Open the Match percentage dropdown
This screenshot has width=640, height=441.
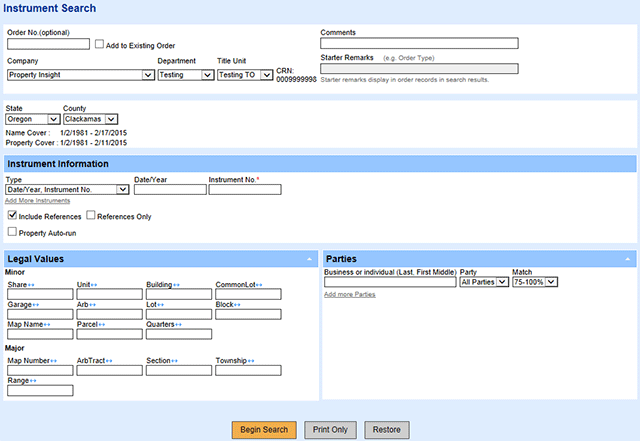(x=534, y=283)
